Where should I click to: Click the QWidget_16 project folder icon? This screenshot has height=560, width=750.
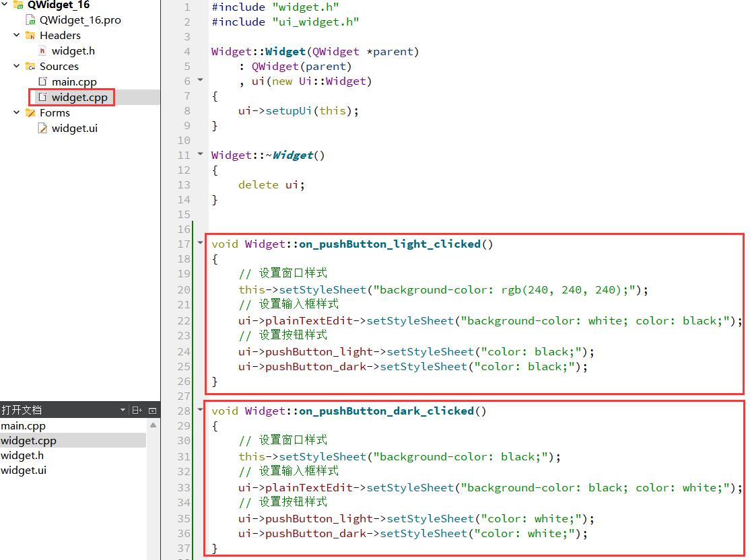19,5
